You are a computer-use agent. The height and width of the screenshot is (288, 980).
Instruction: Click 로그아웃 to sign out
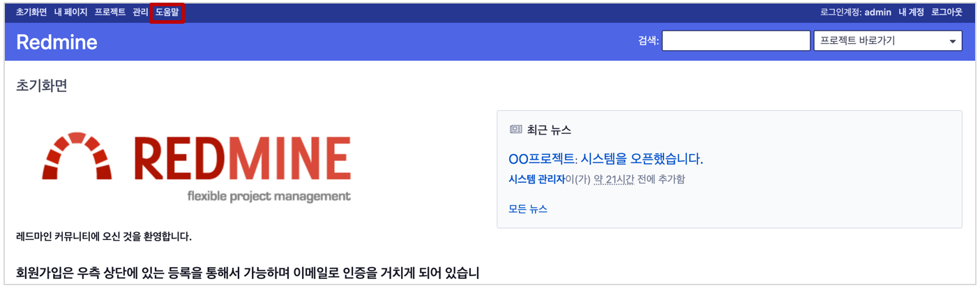[x=947, y=13]
